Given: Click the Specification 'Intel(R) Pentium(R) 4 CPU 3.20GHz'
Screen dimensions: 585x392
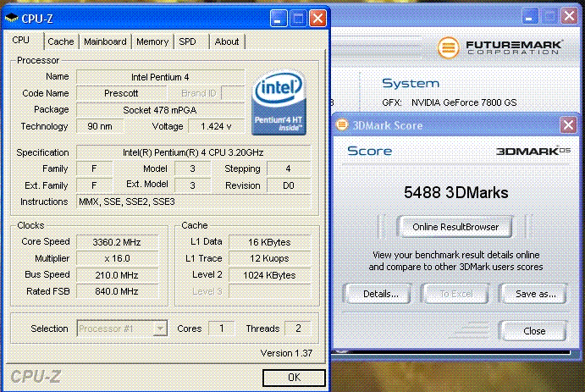Looking at the screenshot, I should (193, 152).
